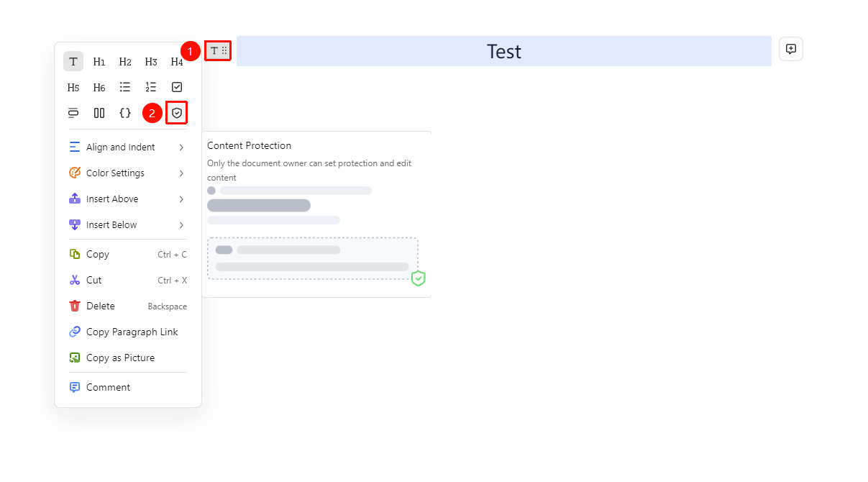Choose Copy with the Ctrl + C shortcut
This screenshot has height=482, width=868.
128,255
